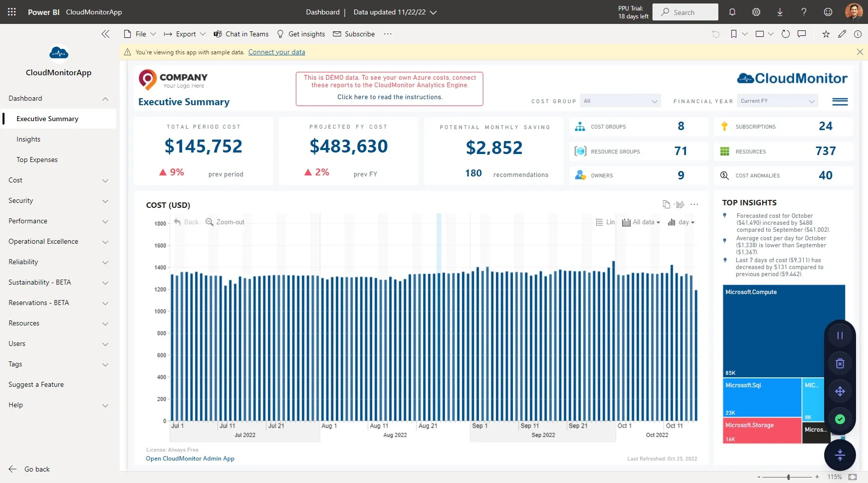868x483 pixels.
Task: Click the edit pencil icon
Action: (842, 34)
